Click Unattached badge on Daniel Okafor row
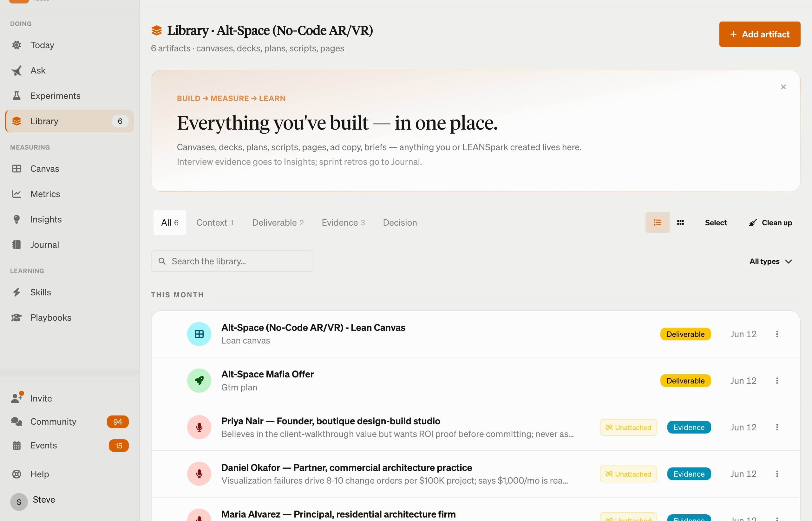812x521 pixels. point(628,474)
